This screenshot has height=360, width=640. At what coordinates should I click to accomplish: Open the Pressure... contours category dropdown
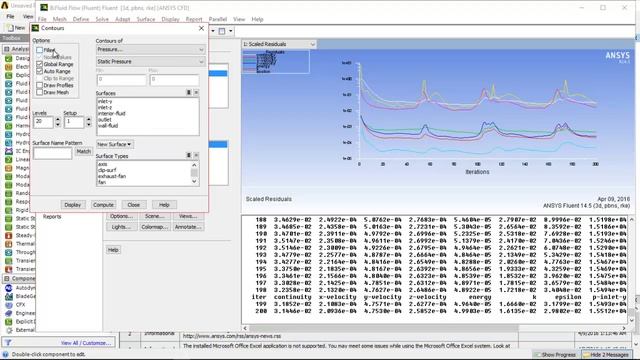(x=150, y=49)
